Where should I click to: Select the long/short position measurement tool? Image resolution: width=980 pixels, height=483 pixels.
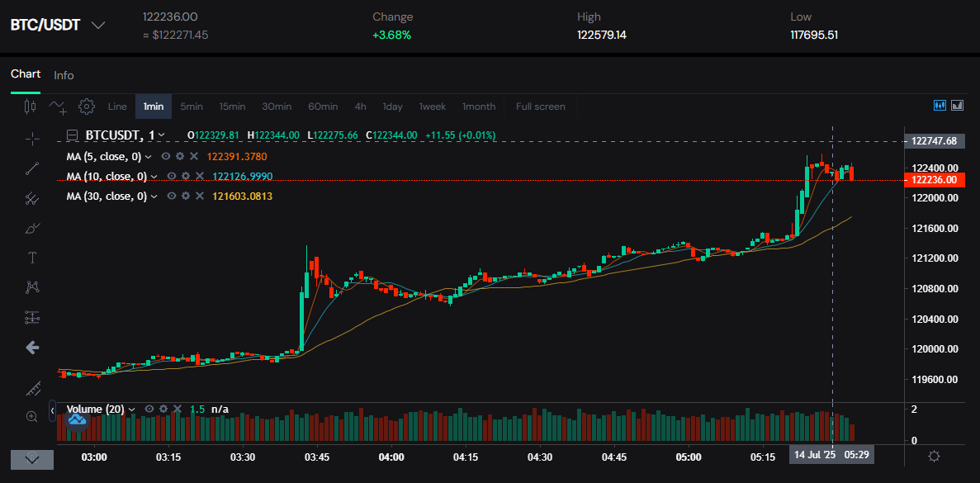coord(32,317)
